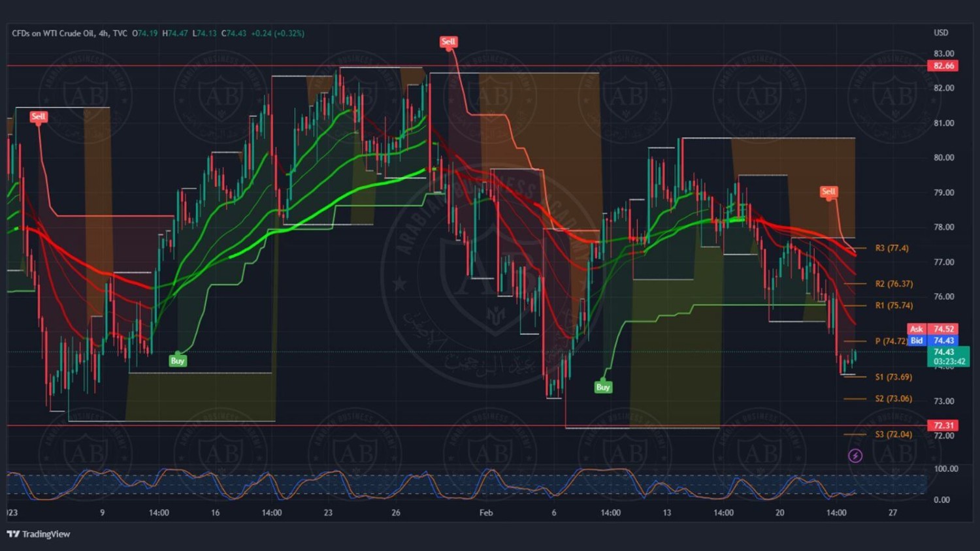The width and height of the screenshot is (980, 551).
Task: Select the red 72.31 price line label
Action: tap(943, 425)
